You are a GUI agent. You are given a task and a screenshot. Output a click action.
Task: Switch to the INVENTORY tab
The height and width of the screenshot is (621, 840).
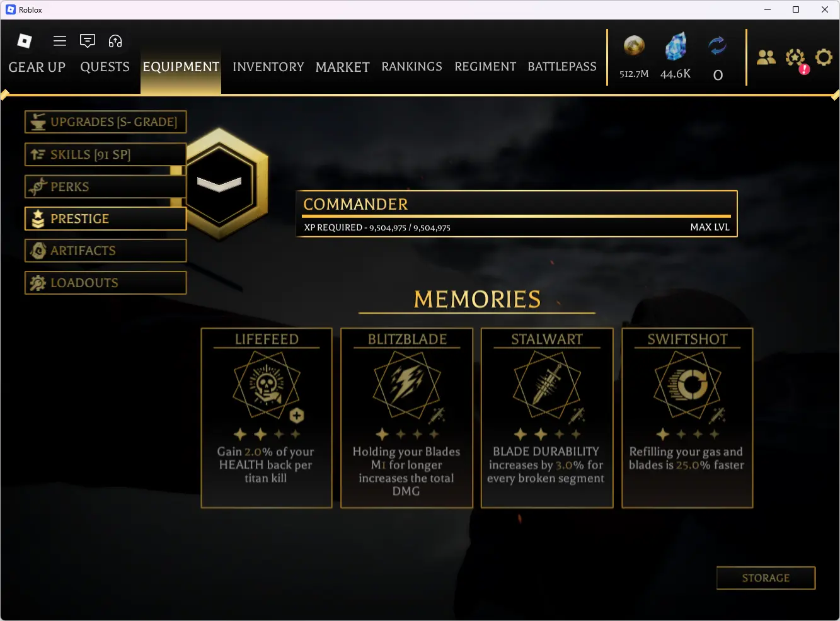pyautogui.click(x=268, y=67)
